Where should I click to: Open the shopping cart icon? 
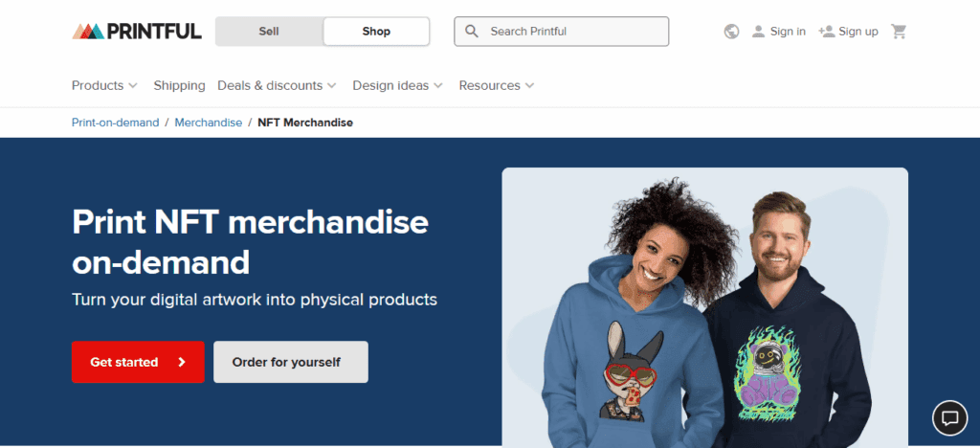point(899,32)
